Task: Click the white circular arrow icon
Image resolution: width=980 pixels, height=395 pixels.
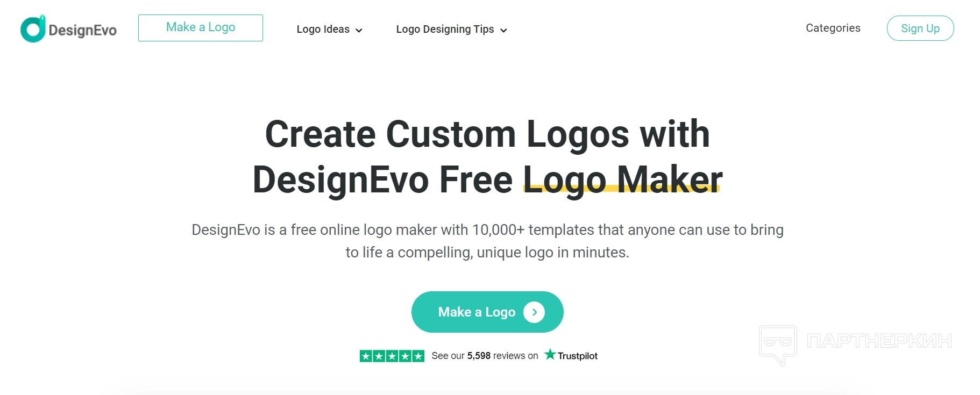Action: (x=534, y=312)
